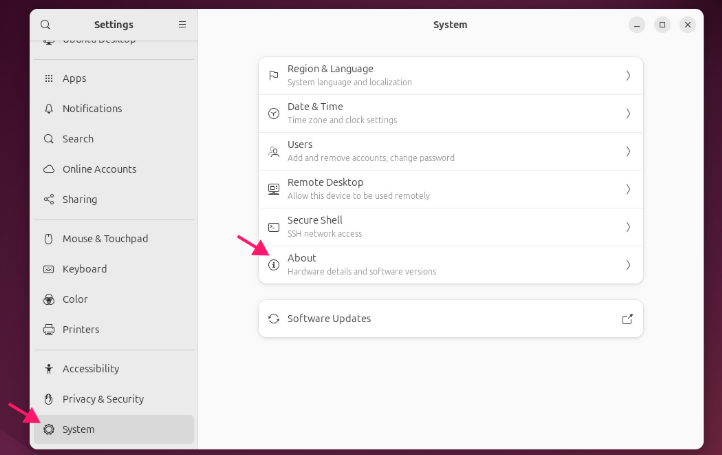Click the Users people icon
The width and height of the screenshot is (722, 455).
pyautogui.click(x=274, y=152)
